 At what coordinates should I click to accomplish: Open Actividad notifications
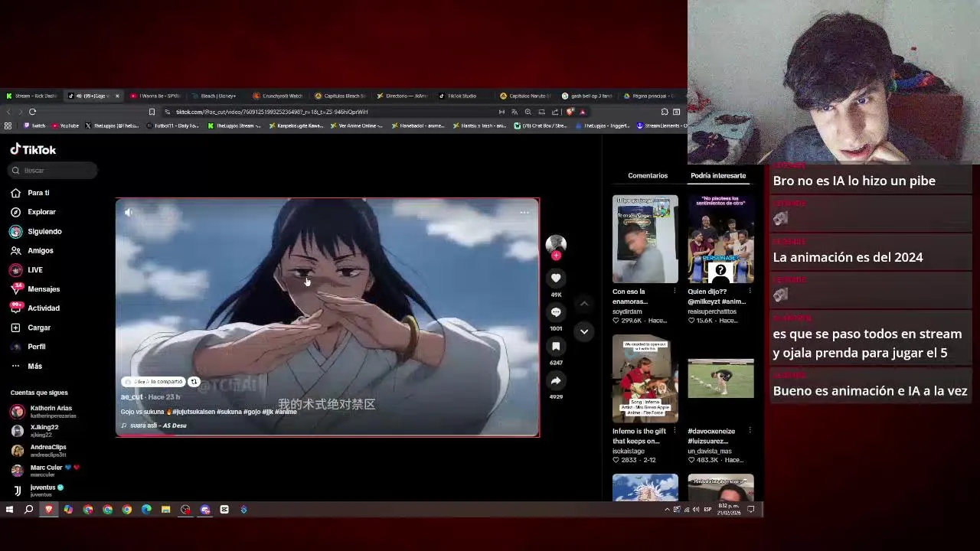click(x=35, y=308)
